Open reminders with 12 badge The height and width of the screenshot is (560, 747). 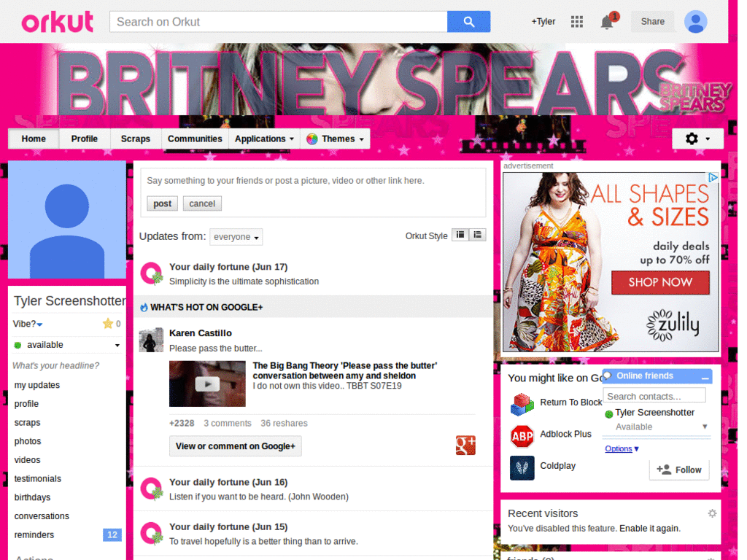[x=66, y=534]
